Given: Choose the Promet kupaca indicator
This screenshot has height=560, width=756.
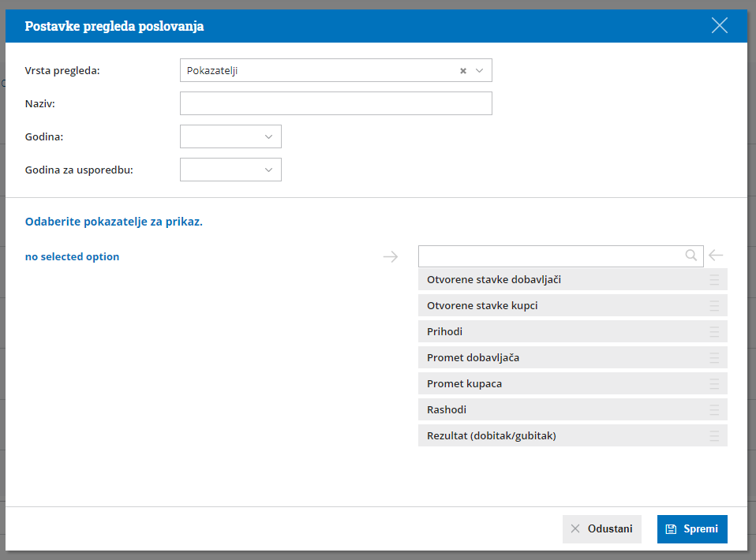Looking at the screenshot, I should (x=465, y=384).
